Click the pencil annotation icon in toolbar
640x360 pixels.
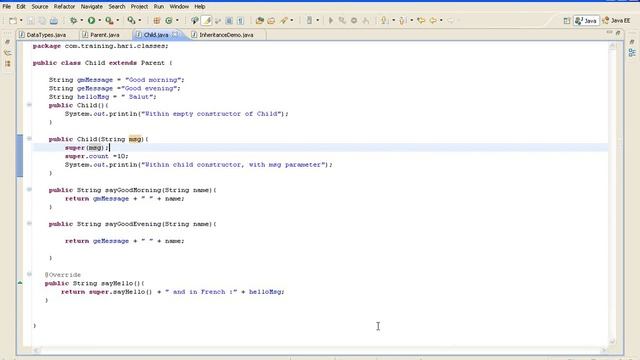tap(284, 20)
